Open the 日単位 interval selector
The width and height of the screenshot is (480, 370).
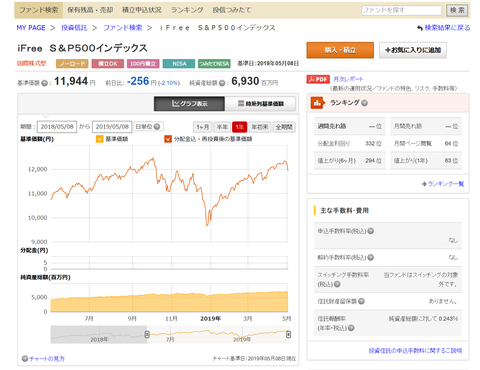pyautogui.click(x=148, y=127)
